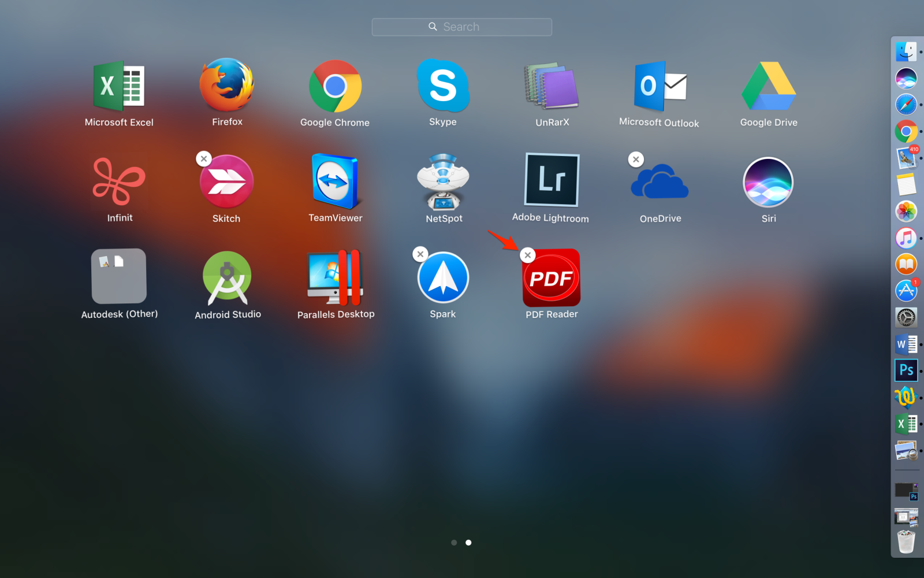Open the Google Drive app
This screenshot has width=924, height=578.
click(x=769, y=86)
